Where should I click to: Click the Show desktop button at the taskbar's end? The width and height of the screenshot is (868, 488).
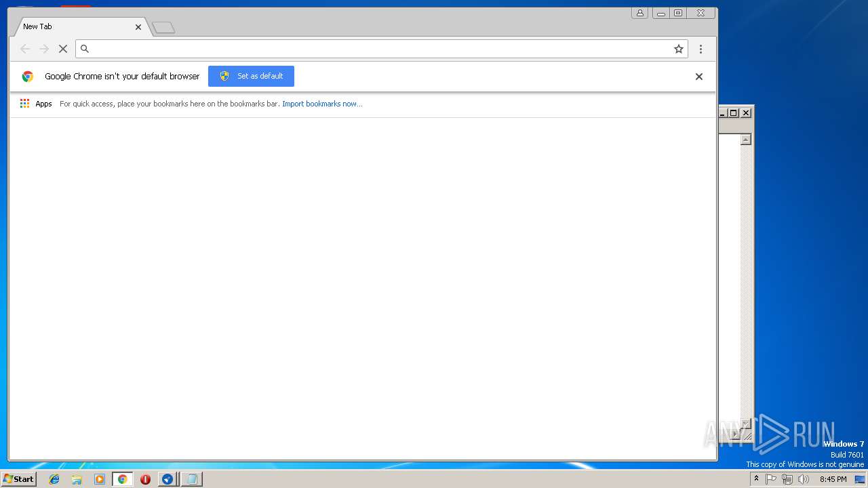(x=860, y=479)
